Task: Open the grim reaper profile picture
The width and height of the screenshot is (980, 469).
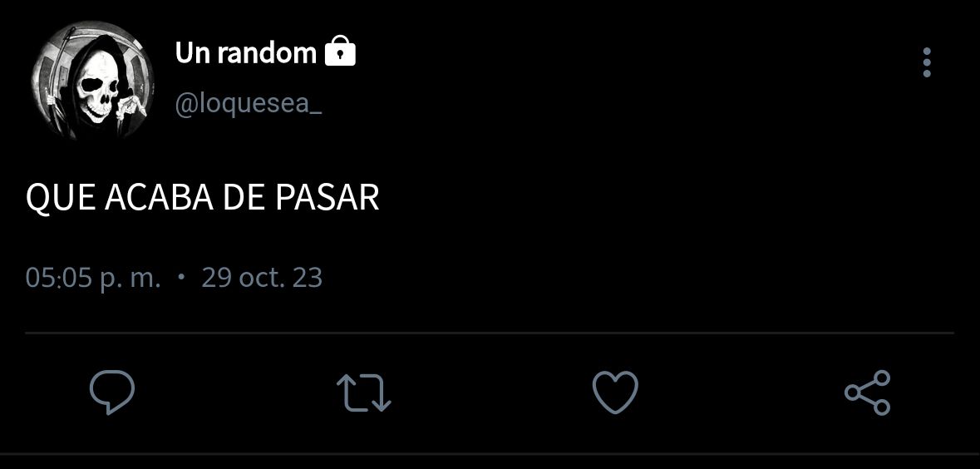Action: pyautogui.click(x=92, y=80)
